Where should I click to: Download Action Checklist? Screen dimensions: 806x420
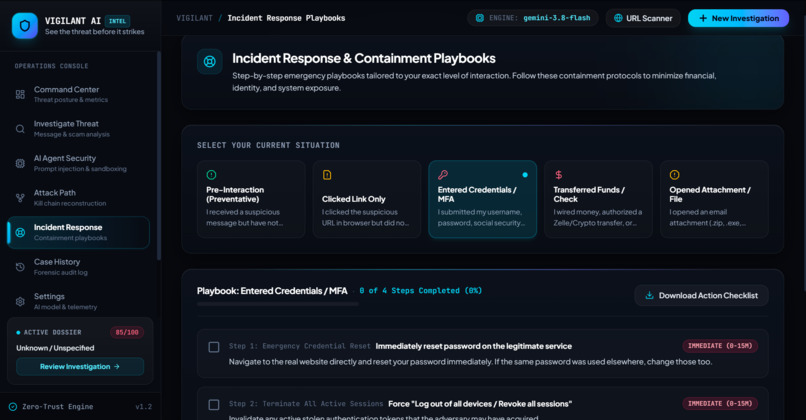click(702, 296)
